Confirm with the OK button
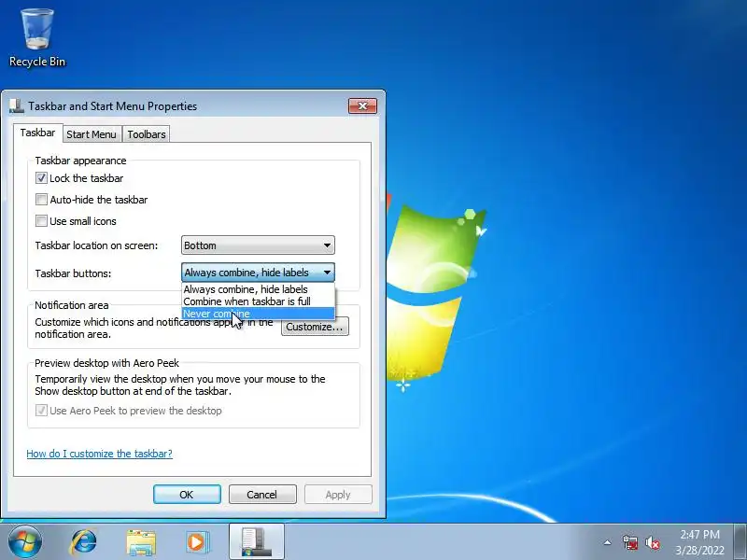747x560 pixels. pos(187,495)
